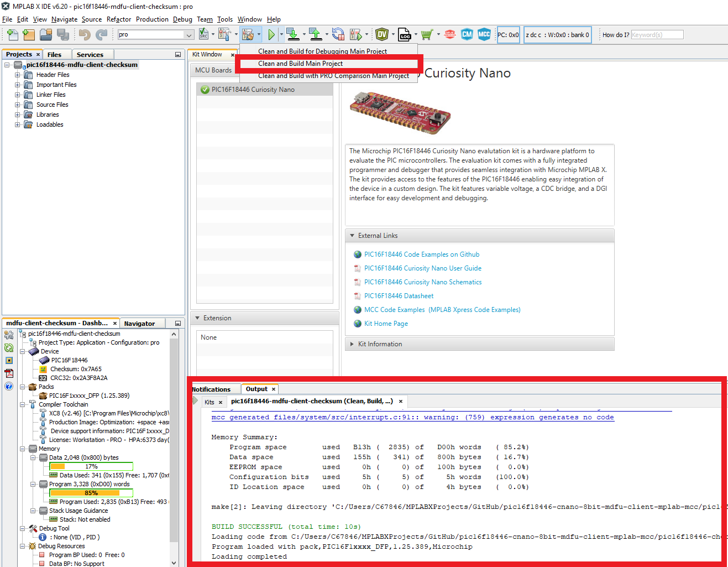Open the MCC Code Examples link
The height and width of the screenshot is (567, 728).
tap(442, 310)
